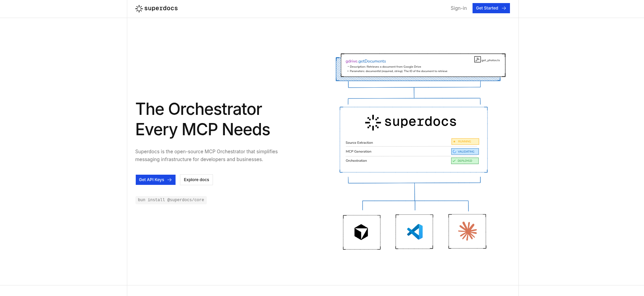644x296 pixels.
Task: Open the Sign-in link
Action: click(x=459, y=8)
